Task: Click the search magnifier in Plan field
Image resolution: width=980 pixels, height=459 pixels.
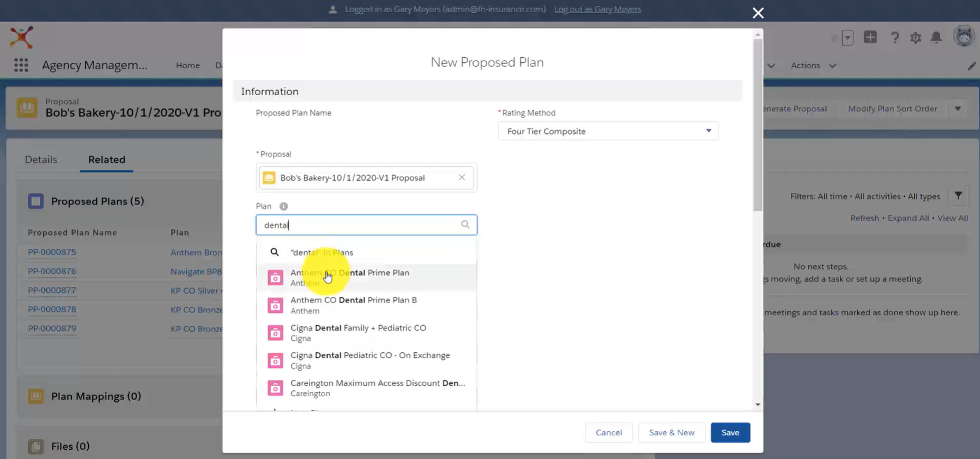Action: click(x=465, y=225)
